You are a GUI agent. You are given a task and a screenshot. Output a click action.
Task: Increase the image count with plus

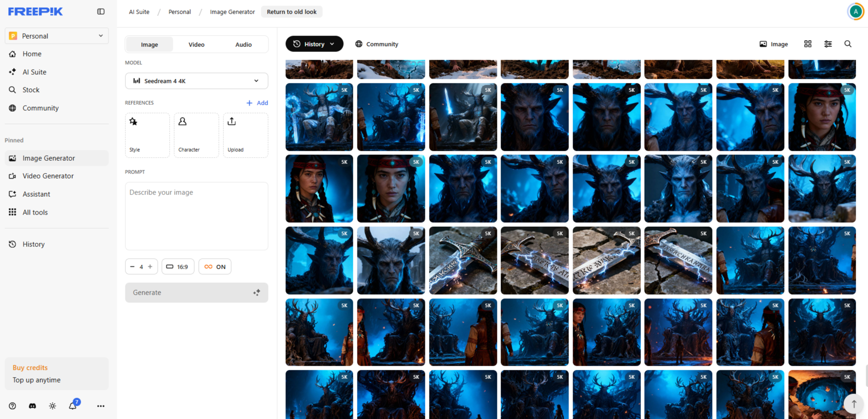coord(150,266)
